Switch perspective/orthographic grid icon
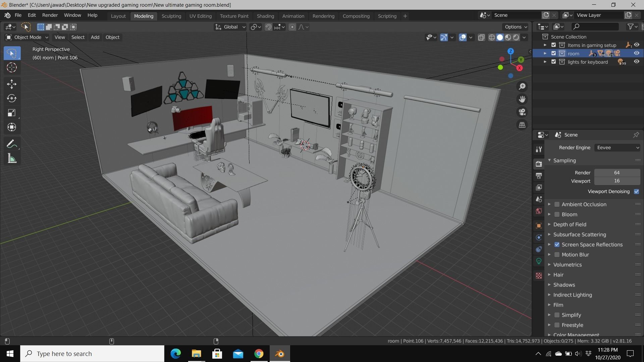644x362 pixels. (x=522, y=125)
